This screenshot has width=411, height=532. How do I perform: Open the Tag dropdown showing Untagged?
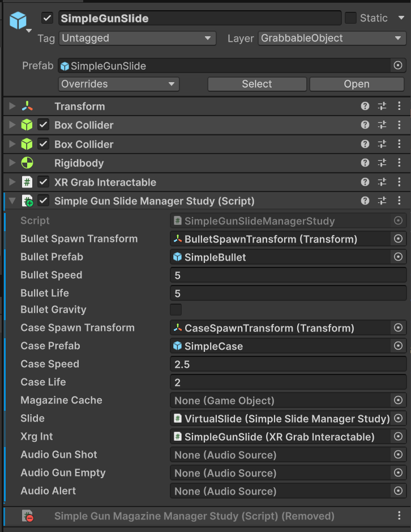tap(137, 39)
